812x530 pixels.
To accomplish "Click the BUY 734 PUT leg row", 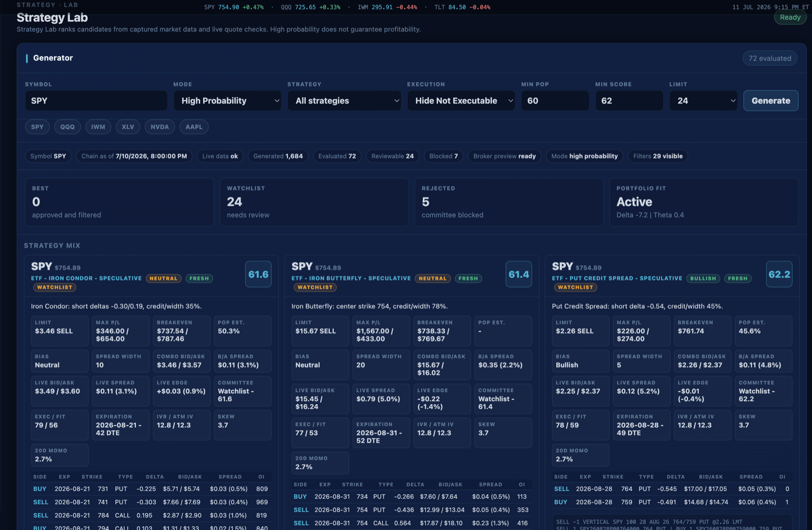I will [412, 496].
